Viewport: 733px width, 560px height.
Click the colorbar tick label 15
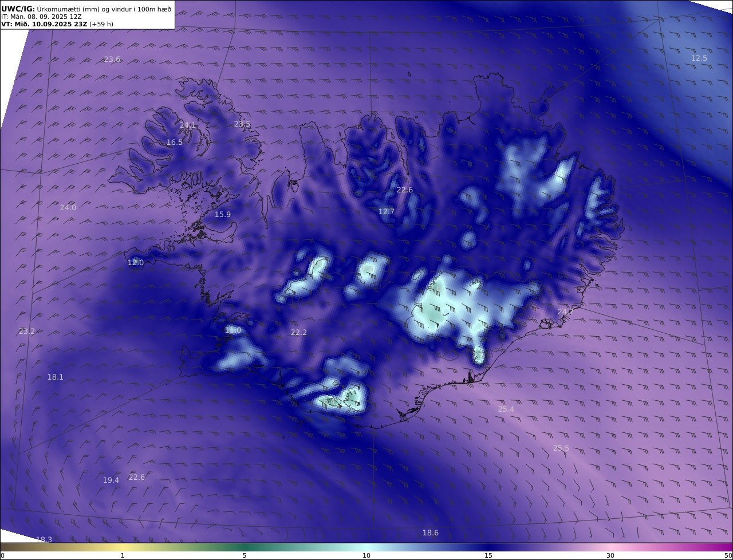tap(488, 556)
